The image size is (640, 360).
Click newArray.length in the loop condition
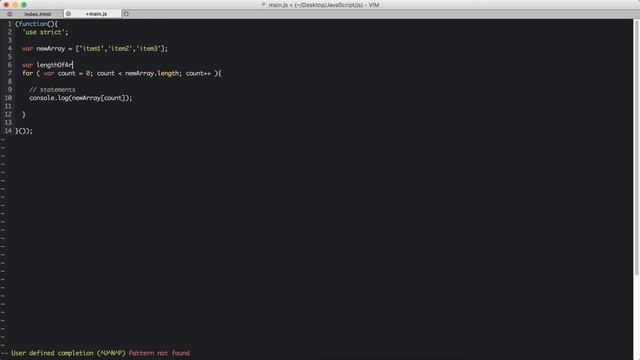(152, 73)
